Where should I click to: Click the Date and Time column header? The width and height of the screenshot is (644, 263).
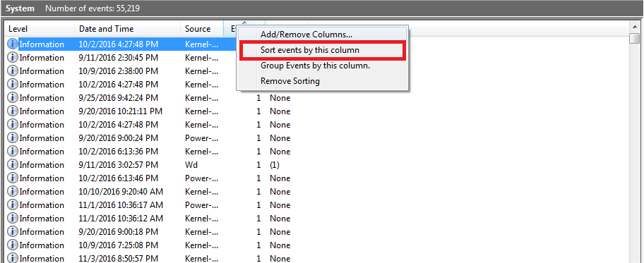(x=128, y=29)
